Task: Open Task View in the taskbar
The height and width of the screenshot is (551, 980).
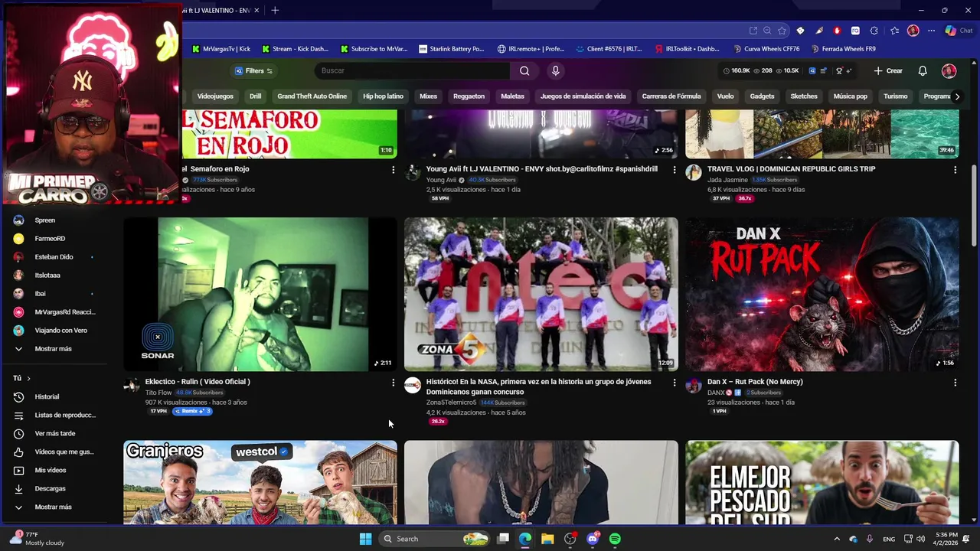Action: (x=503, y=539)
